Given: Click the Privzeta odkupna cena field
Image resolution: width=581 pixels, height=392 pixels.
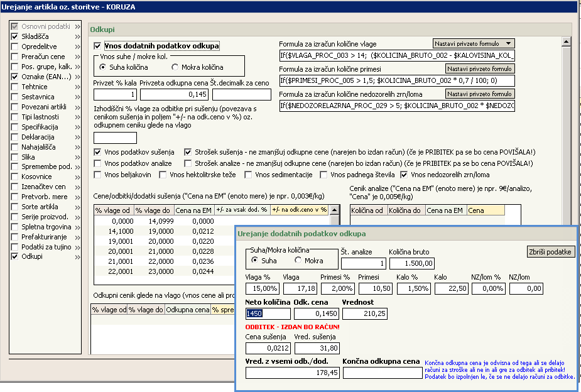Looking at the screenshot, I should tap(174, 94).
